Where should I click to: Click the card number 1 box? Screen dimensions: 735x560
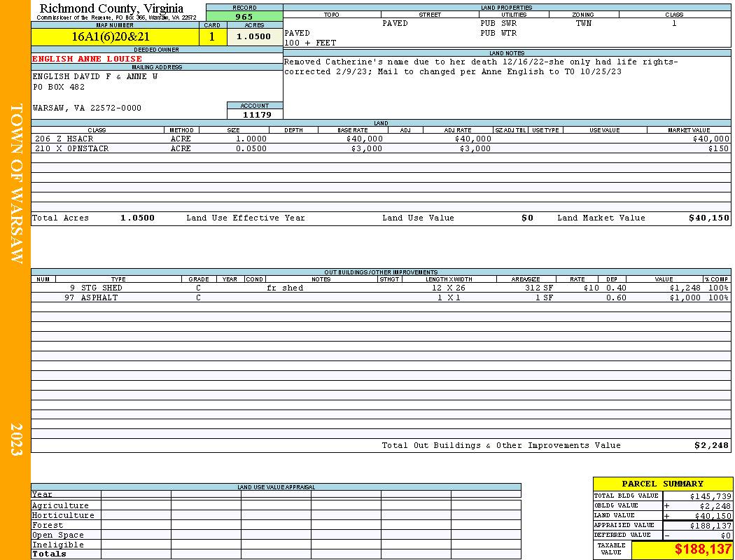point(212,36)
